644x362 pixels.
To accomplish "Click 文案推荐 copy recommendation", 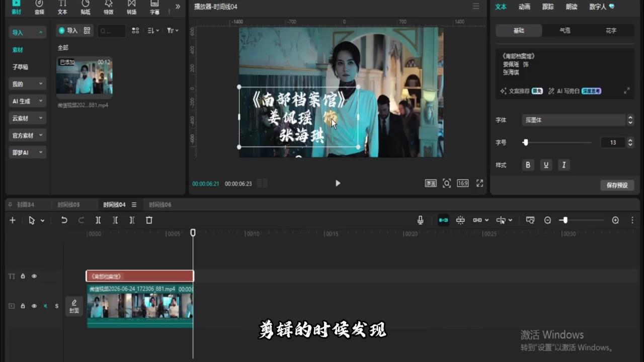I will pos(521,91).
